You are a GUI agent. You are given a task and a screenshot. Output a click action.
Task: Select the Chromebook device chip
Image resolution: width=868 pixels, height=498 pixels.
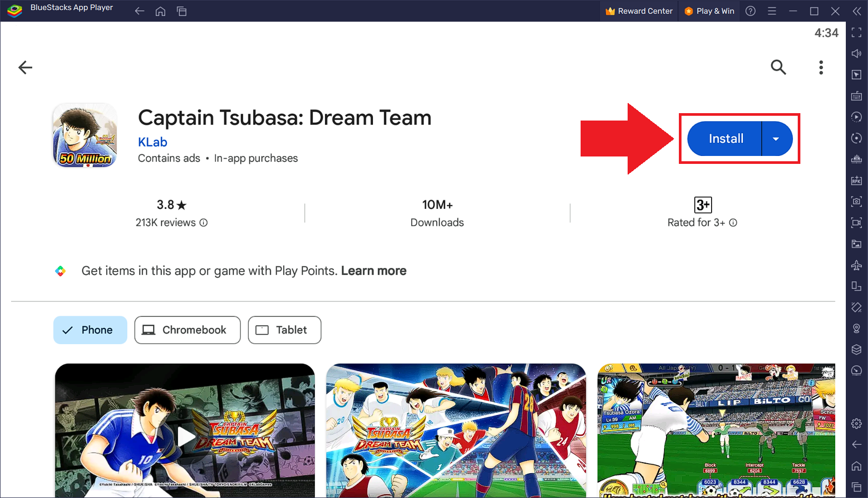(188, 330)
